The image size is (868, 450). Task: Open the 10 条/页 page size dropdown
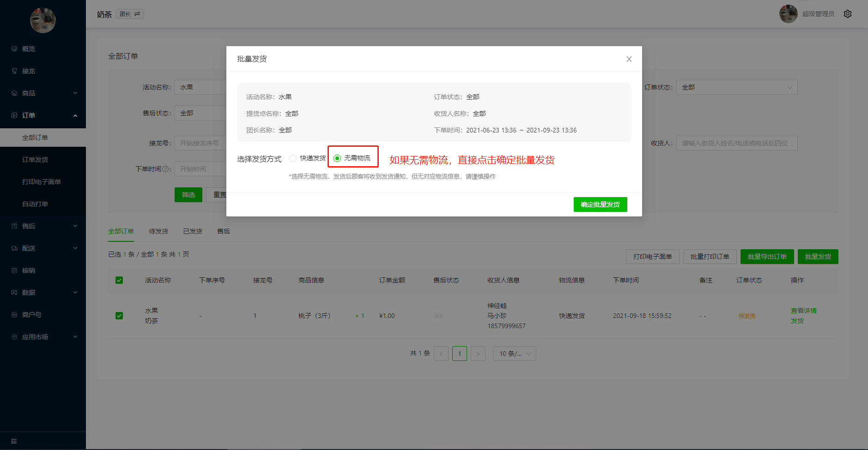[x=515, y=354]
